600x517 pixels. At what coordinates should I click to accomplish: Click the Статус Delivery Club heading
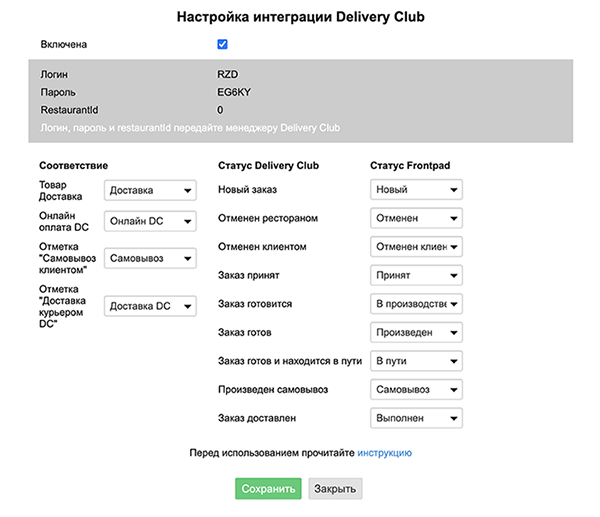268,166
